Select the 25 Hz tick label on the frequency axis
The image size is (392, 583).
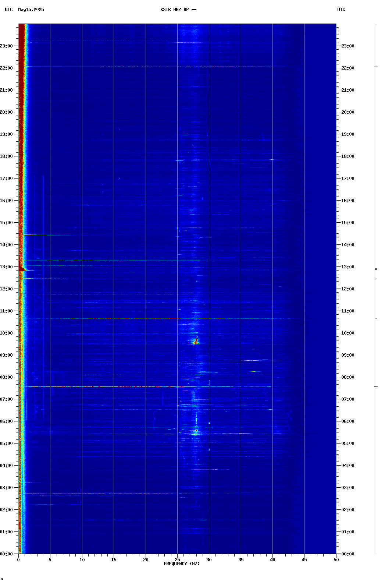point(177,559)
